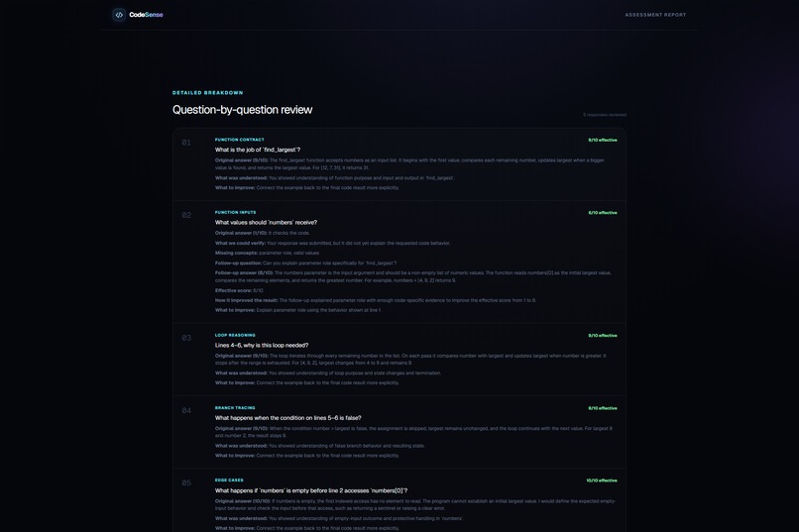Click 'What to improve' line in question 05

306,528
